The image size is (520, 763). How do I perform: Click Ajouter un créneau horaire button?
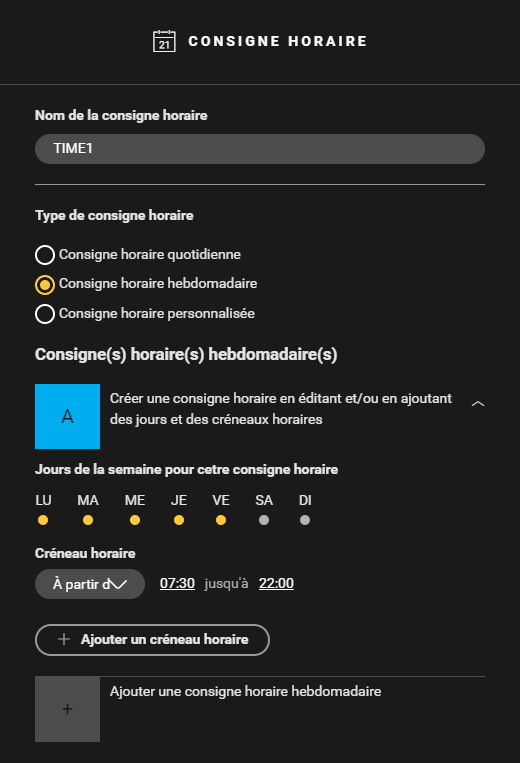[x=152, y=640]
